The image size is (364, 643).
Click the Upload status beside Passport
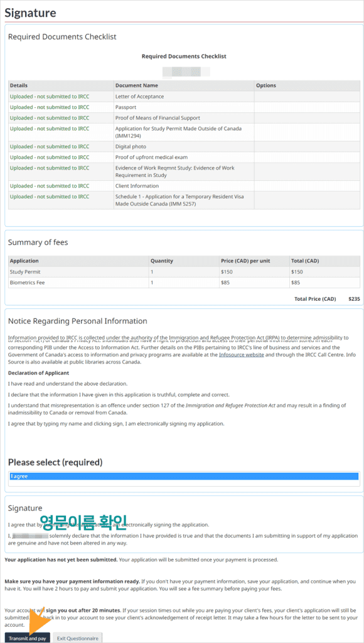pyautogui.click(x=49, y=107)
